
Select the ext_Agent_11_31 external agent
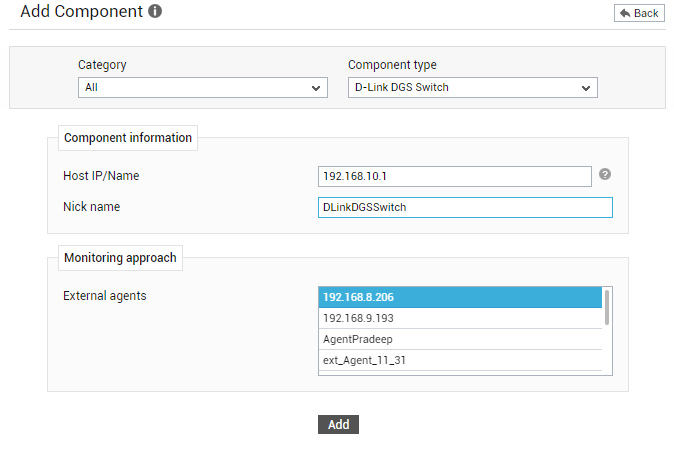click(x=460, y=360)
